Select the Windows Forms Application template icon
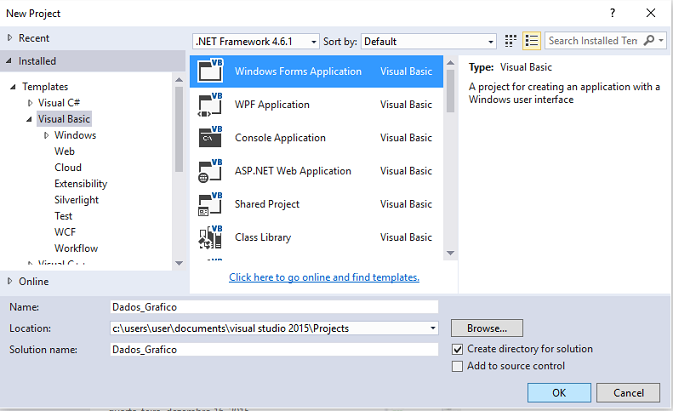Screen dimensions: 673x411 pos(210,71)
